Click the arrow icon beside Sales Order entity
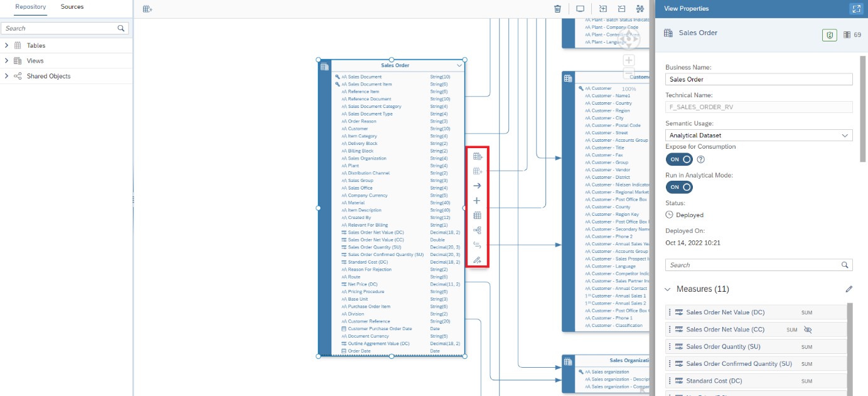Screen dimensions: 868x396 coord(477,186)
